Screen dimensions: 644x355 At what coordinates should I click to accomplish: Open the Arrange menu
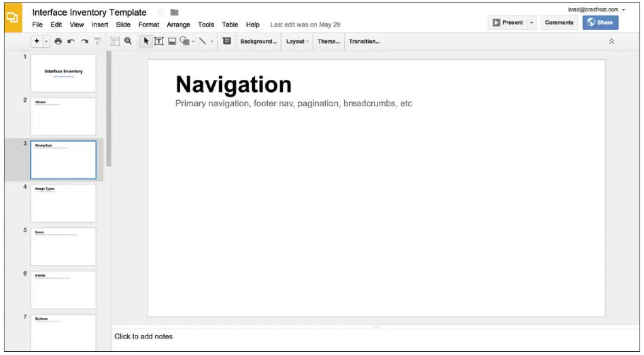coord(178,25)
